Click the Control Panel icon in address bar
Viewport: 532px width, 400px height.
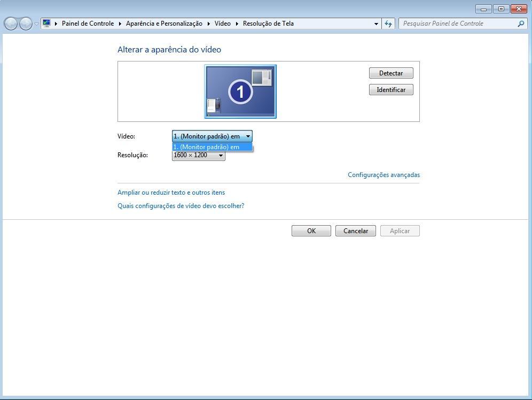47,24
